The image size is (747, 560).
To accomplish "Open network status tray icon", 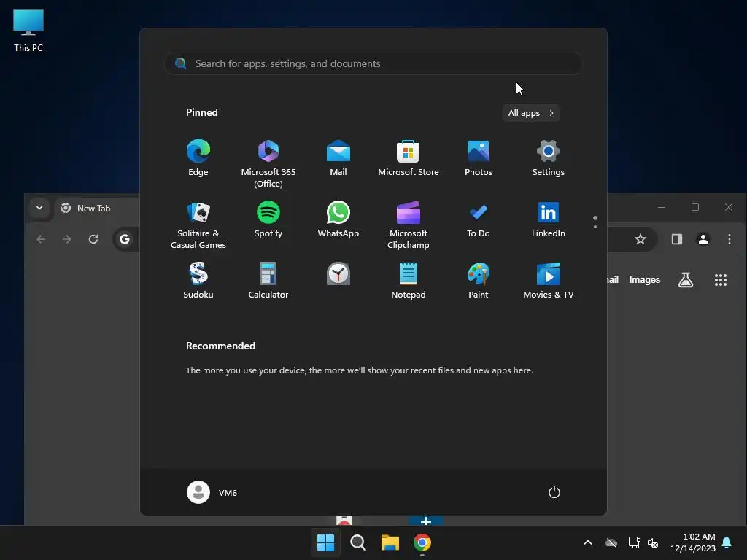I will pos(634,542).
